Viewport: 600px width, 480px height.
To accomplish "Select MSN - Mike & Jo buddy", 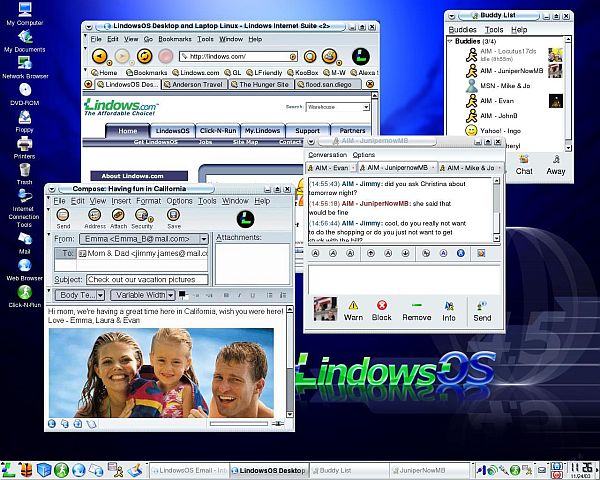I will (x=505, y=86).
